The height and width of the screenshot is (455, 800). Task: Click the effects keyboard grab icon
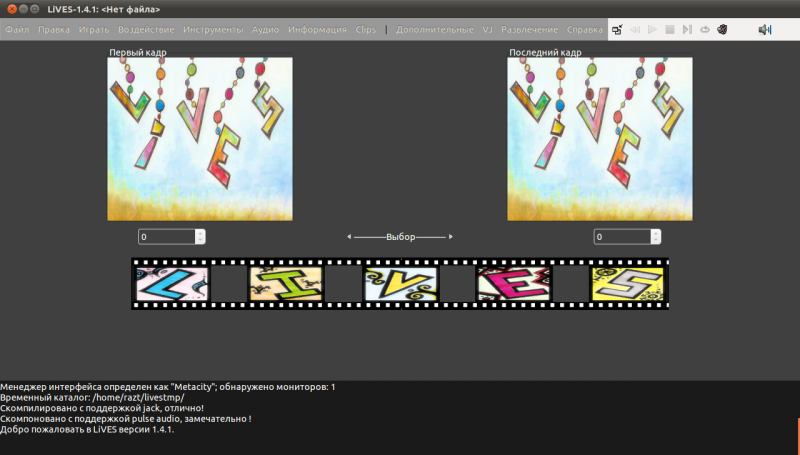coord(722,30)
